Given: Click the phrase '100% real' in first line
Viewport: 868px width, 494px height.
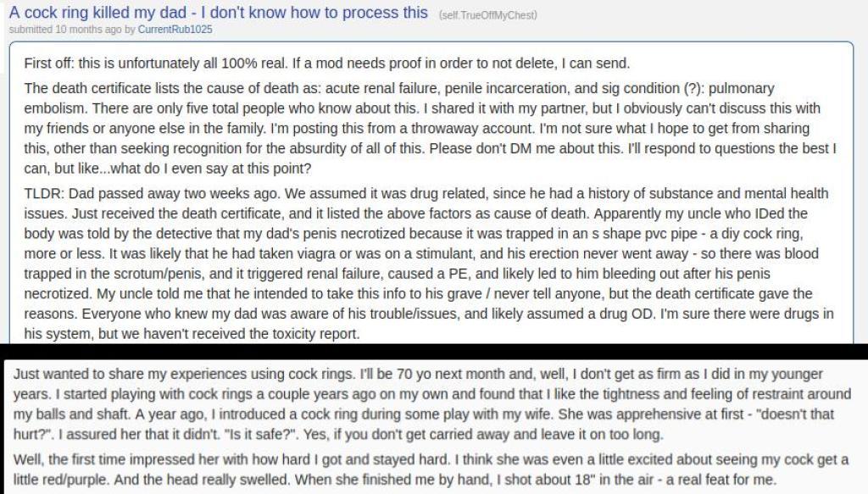Looking at the screenshot, I should pyautogui.click(x=253, y=63).
